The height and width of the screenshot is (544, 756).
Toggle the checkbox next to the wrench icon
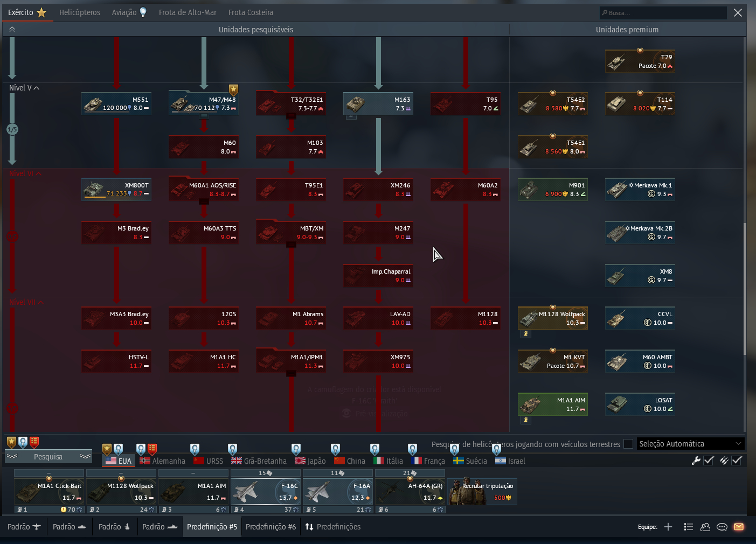(x=709, y=461)
